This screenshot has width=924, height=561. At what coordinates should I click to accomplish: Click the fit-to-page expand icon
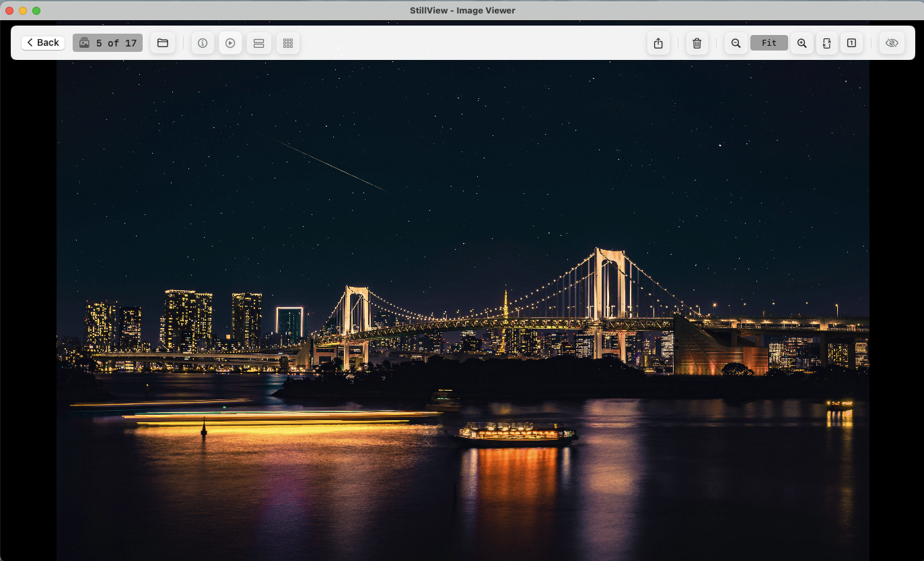[827, 43]
